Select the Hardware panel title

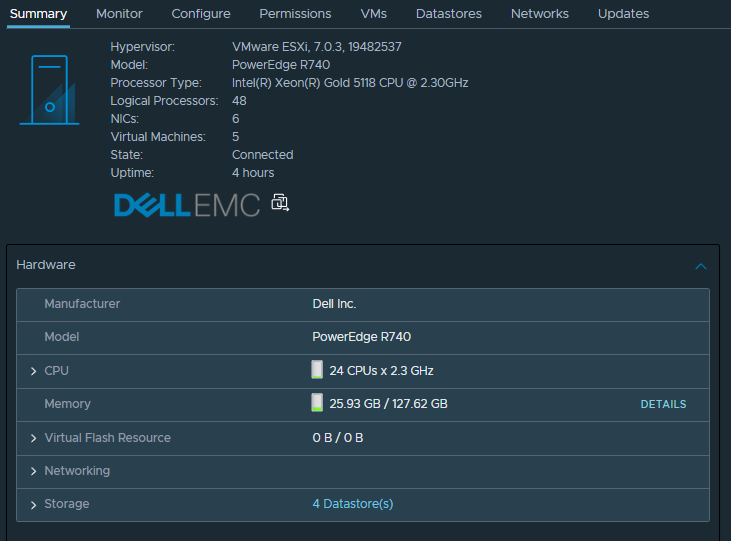[x=46, y=265]
